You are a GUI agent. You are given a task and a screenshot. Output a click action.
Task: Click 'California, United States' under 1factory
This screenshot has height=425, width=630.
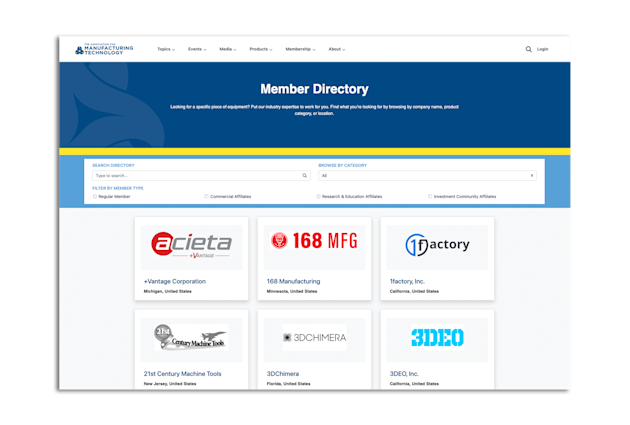click(414, 291)
